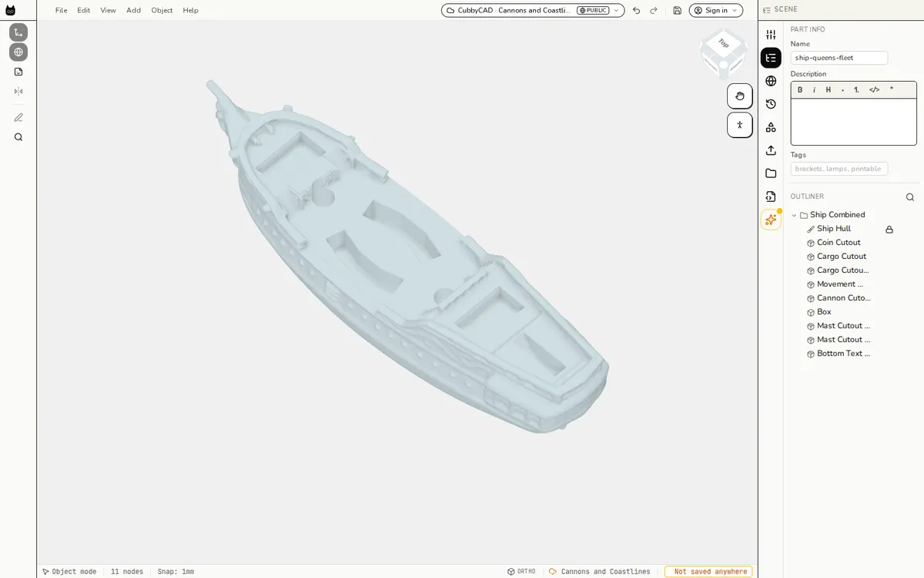Image resolution: width=924 pixels, height=578 pixels.
Task: Click the magnifier search tool in left toolbar
Action: [x=18, y=137]
